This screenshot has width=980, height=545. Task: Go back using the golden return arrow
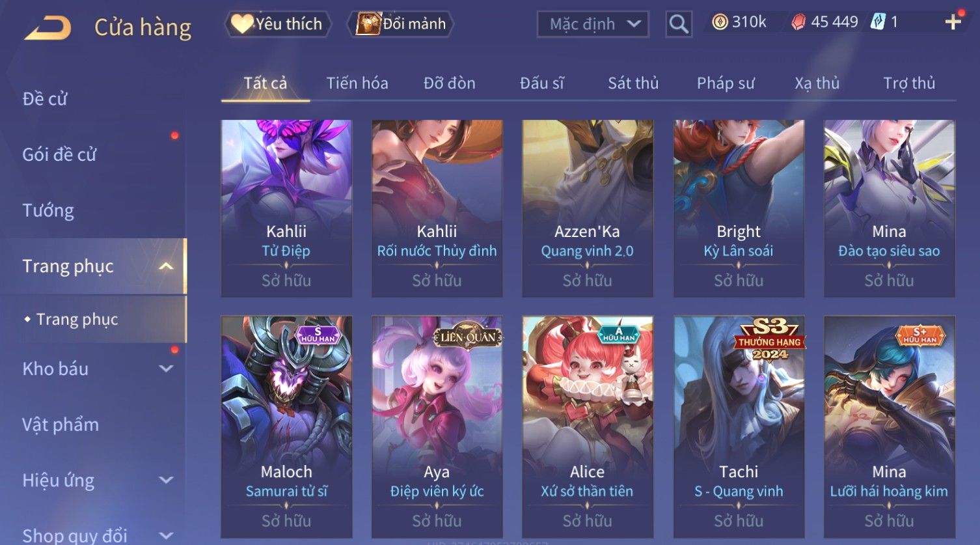coord(48,28)
